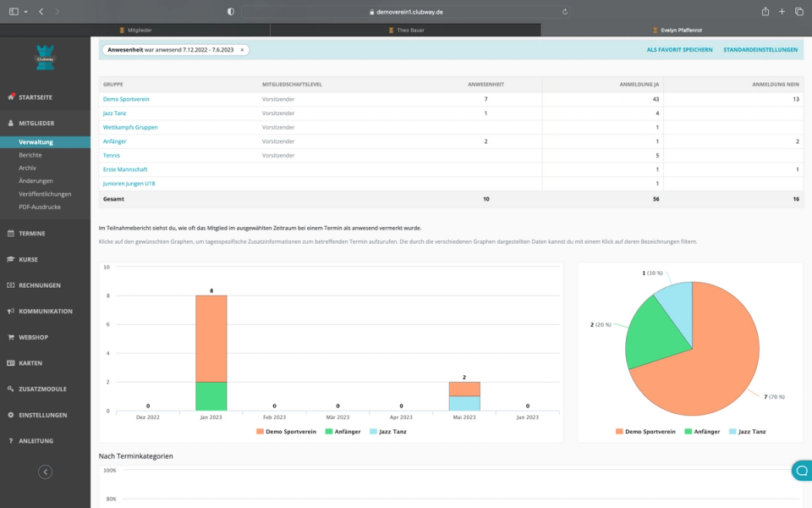The image size is (812, 508).
Task: Open the Jazz Tanz group link
Action: click(114, 113)
